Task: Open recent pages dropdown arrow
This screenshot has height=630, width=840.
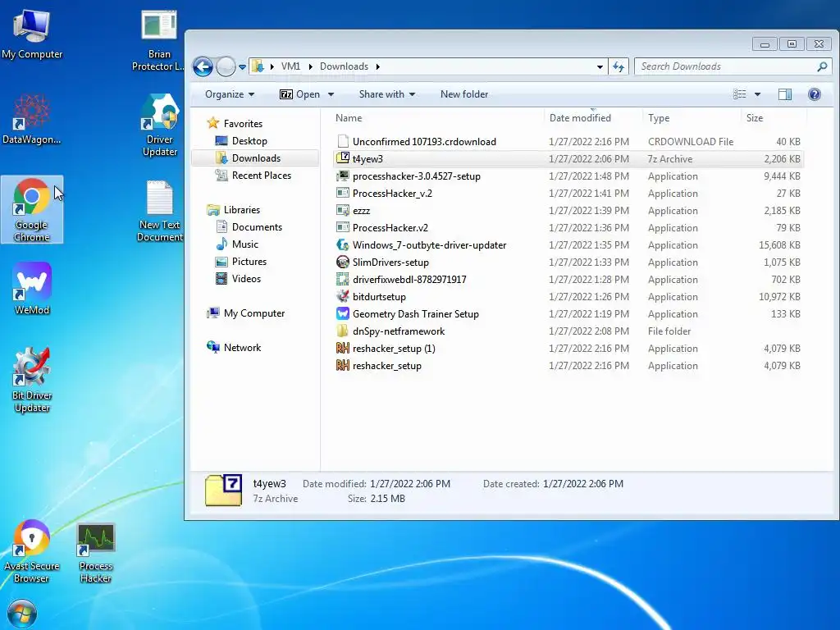Action: [242, 67]
